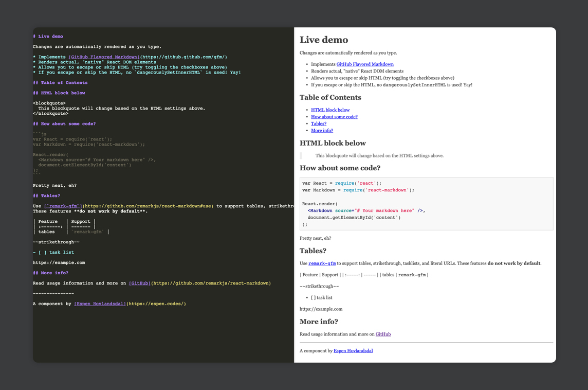The width and height of the screenshot is (588, 390).
Task: Click [Espen Hovlandsdal] link text in editor
Action: pyautogui.click(x=100, y=304)
